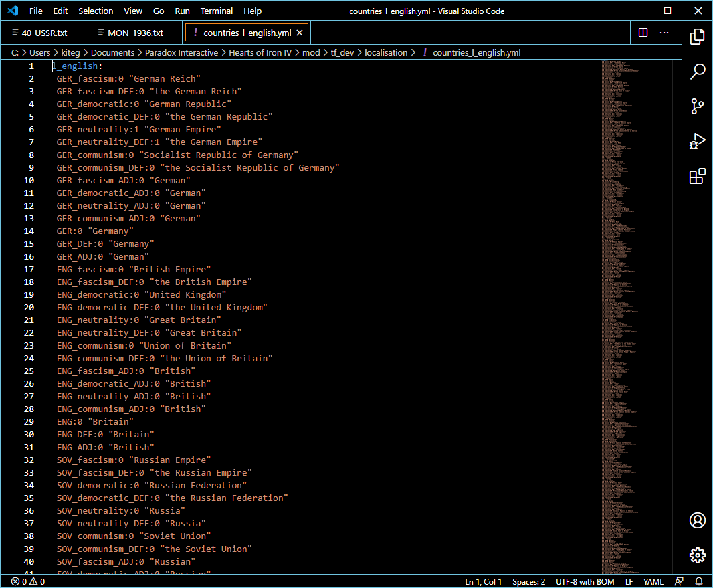Select language mode YAML

coord(653,581)
